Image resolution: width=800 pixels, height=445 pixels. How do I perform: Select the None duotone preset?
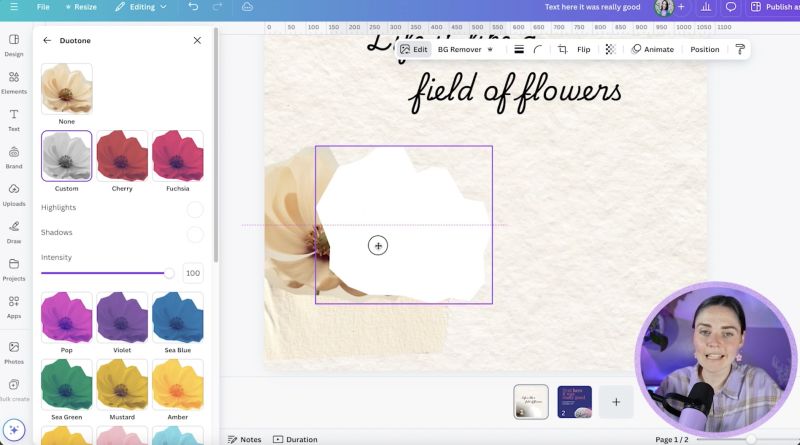(x=67, y=88)
